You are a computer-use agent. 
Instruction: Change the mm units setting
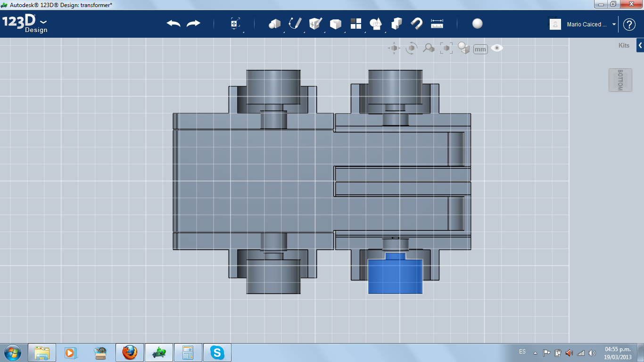(480, 49)
